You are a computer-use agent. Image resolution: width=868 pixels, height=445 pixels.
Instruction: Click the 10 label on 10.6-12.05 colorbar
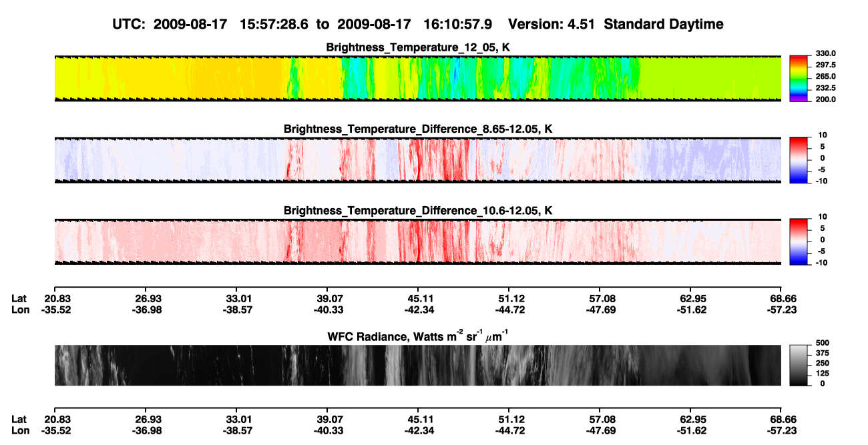[822, 217]
